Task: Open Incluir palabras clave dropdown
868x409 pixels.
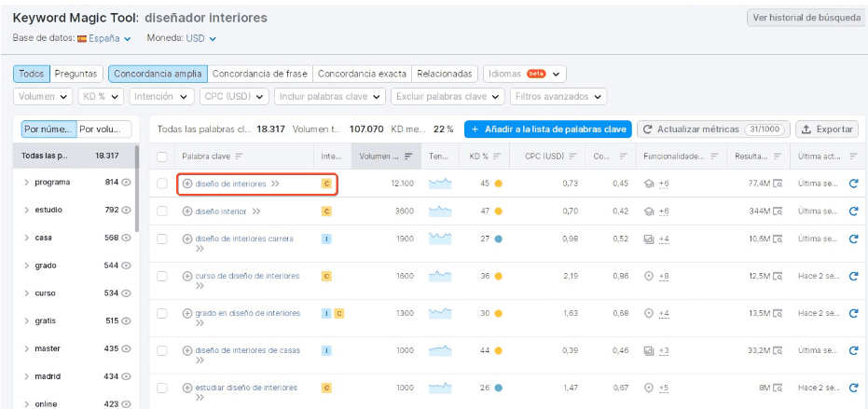Action: 330,96
